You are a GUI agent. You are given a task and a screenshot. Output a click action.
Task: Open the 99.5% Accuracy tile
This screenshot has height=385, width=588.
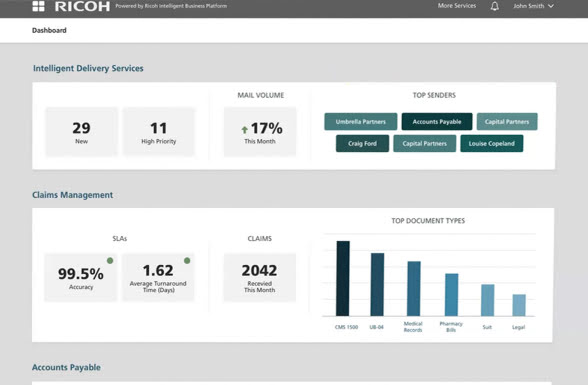[x=81, y=277]
